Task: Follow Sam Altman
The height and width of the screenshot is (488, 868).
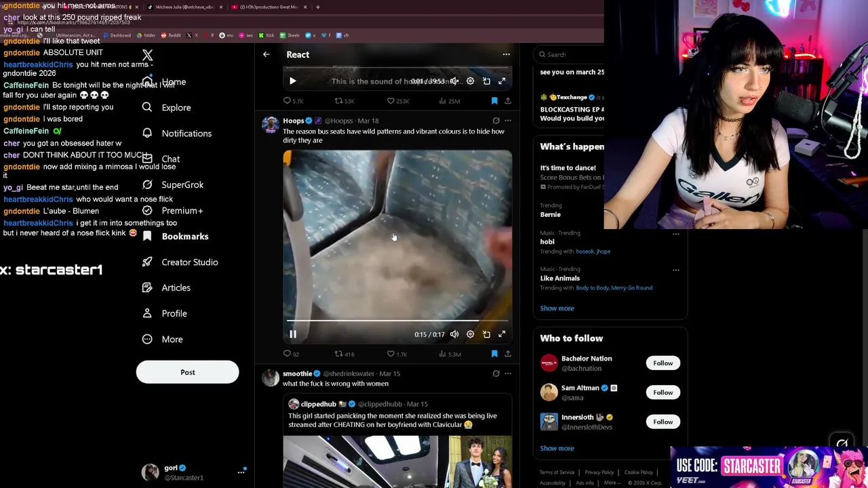Action: 663,392
